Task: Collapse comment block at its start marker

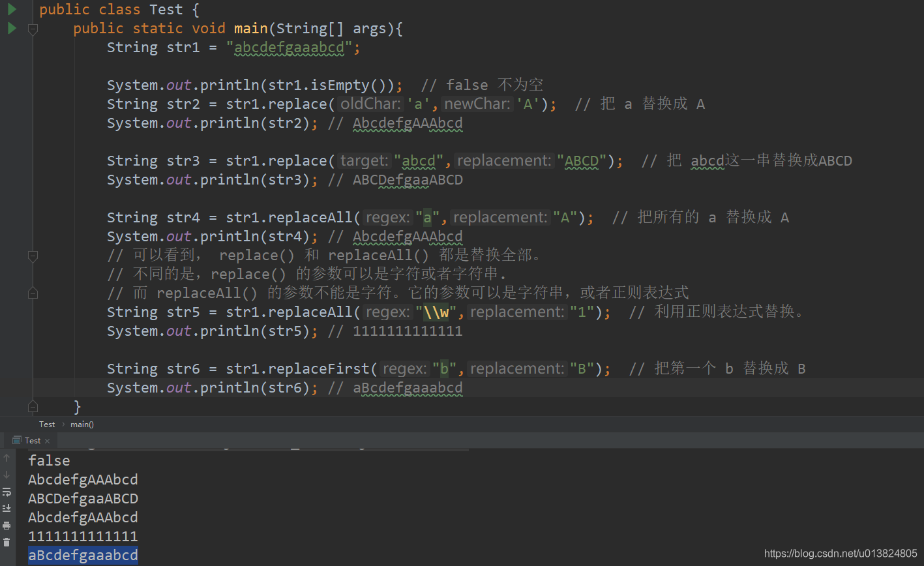Action: tap(33, 256)
